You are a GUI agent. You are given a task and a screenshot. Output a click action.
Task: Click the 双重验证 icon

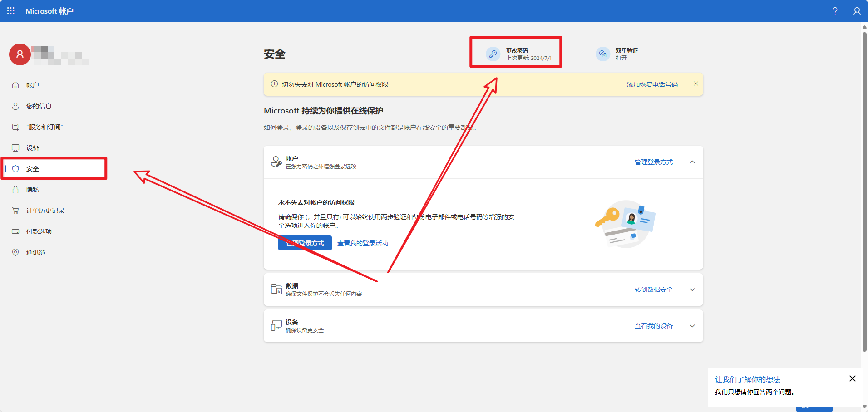pyautogui.click(x=602, y=54)
